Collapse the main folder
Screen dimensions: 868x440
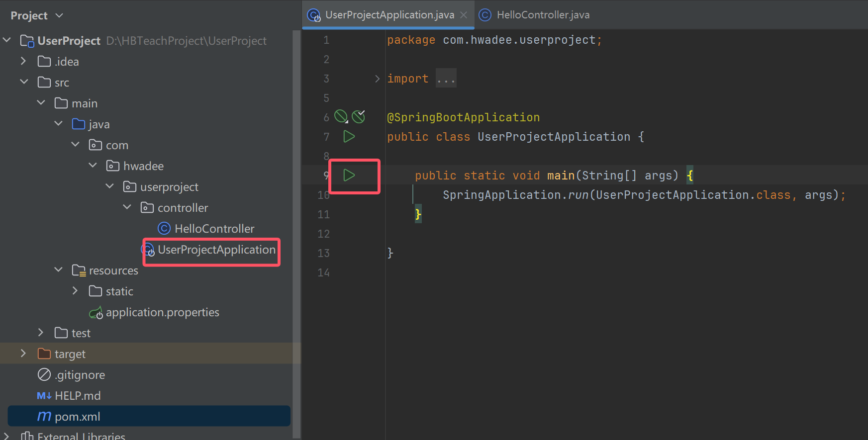coord(41,102)
